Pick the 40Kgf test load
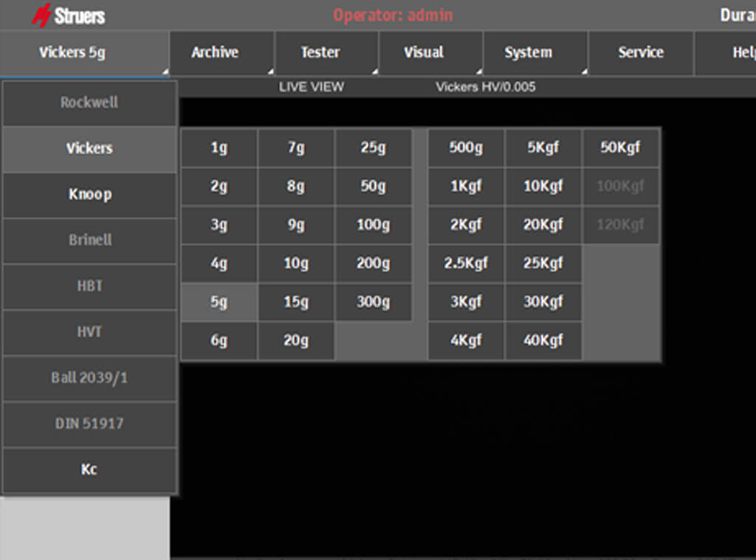 pos(543,340)
